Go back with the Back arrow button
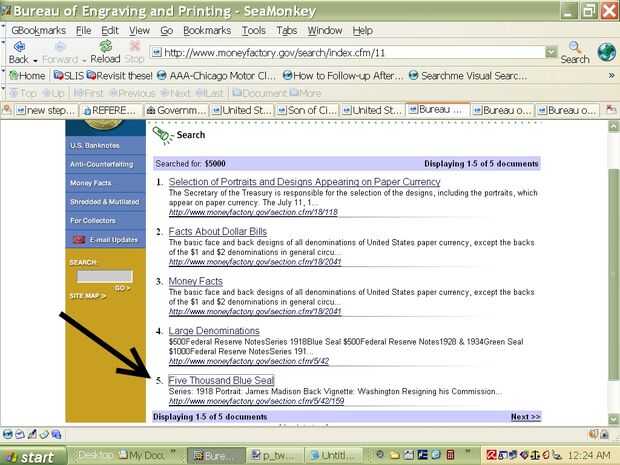 pyautogui.click(x=18, y=52)
